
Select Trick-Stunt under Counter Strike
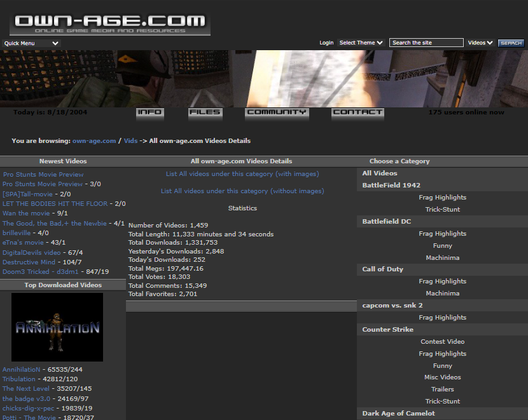click(443, 402)
